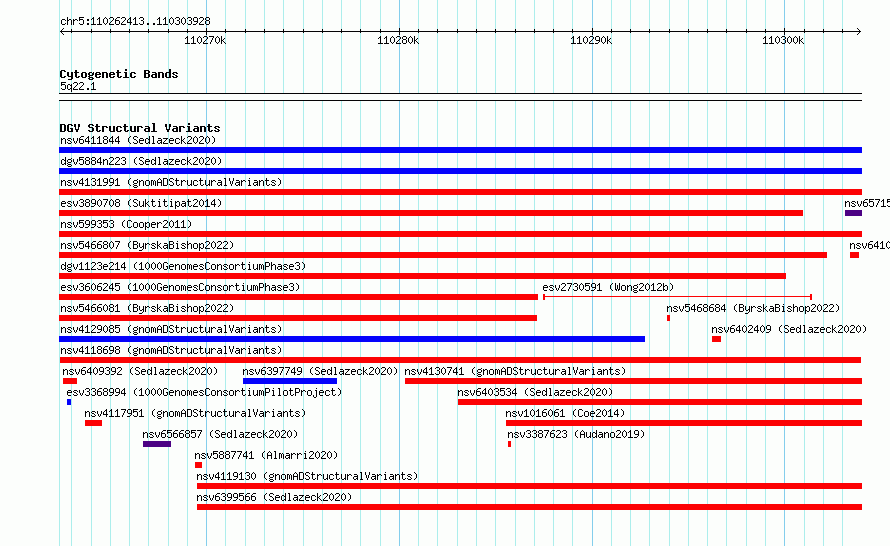Image resolution: width=890 pixels, height=546 pixels.
Task: Click the purple bar of nsv6566857
Action: point(157,444)
